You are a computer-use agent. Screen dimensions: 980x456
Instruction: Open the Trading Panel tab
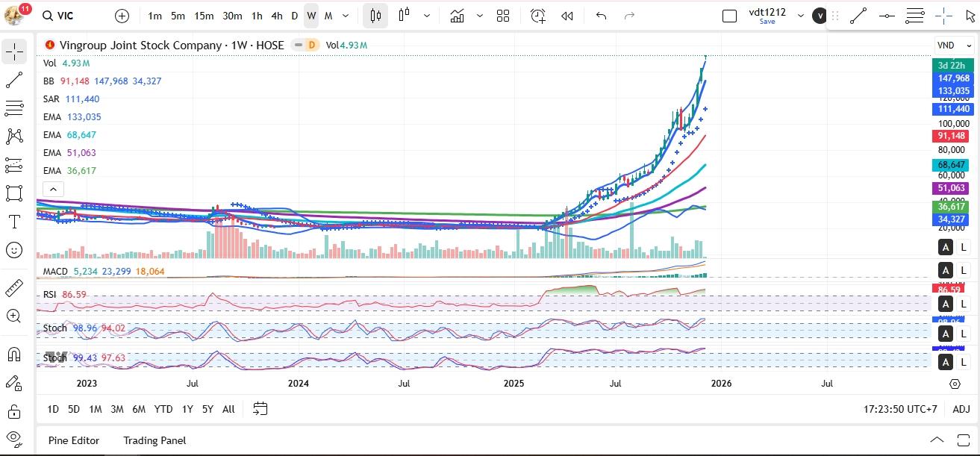click(x=155, y=440)
